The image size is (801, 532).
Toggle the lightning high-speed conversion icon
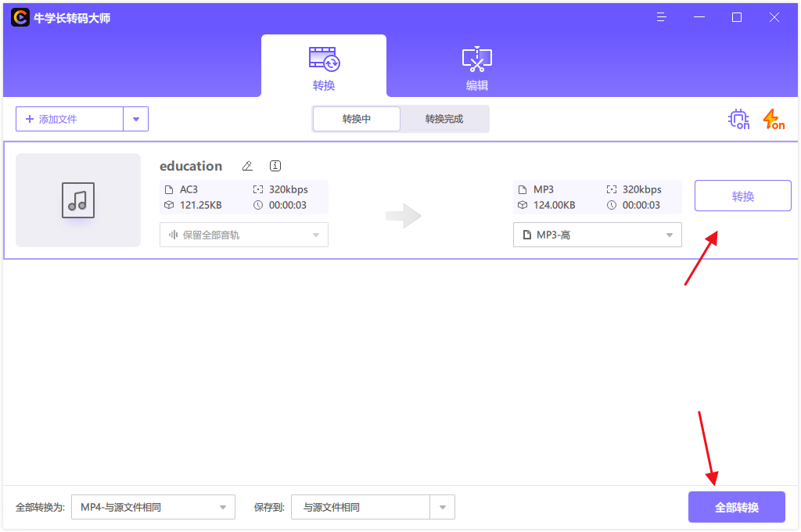point(774,119)
